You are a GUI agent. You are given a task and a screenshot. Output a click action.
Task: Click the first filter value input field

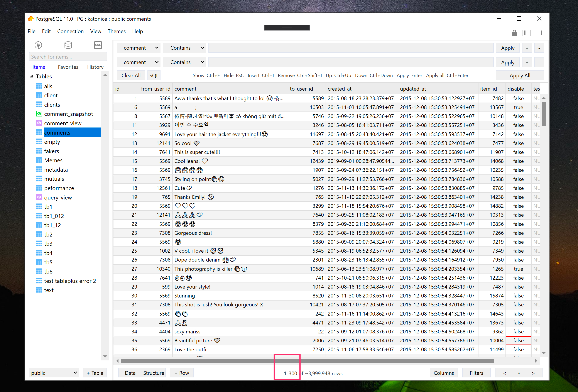[x=351, y=48]
